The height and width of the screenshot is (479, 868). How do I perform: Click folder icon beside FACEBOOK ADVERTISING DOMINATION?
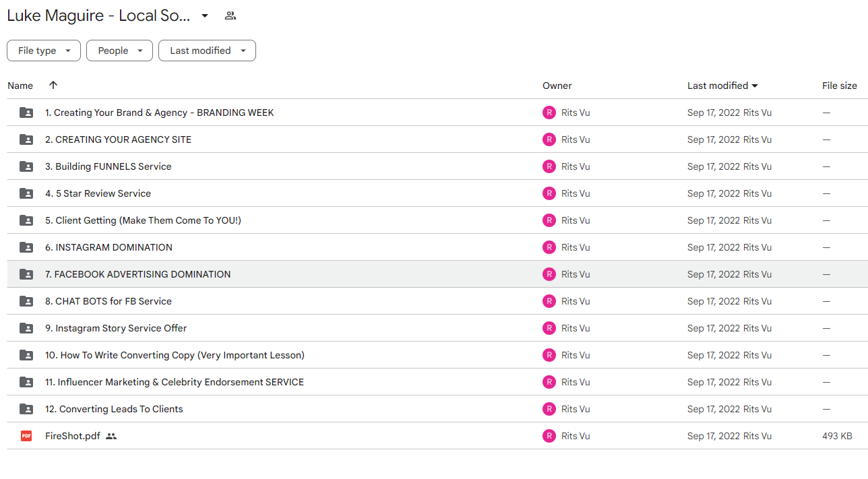(26, 274)
